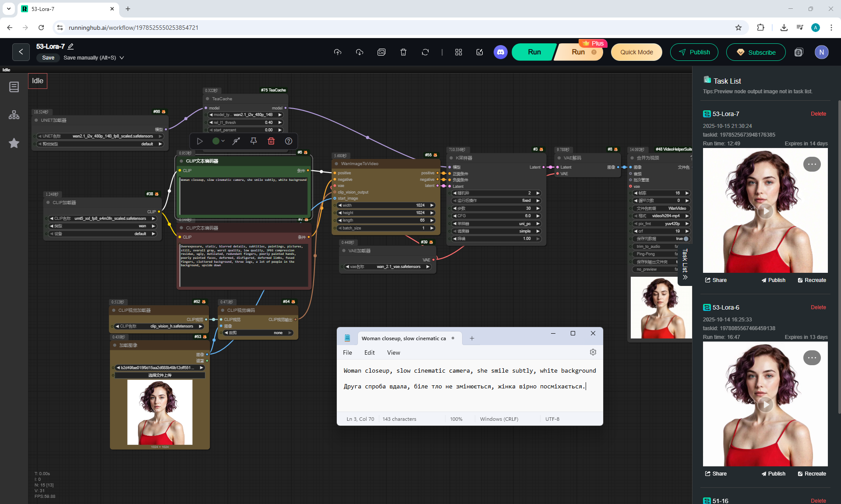Open the Edit menu in Notepad

tap(369, 352)
